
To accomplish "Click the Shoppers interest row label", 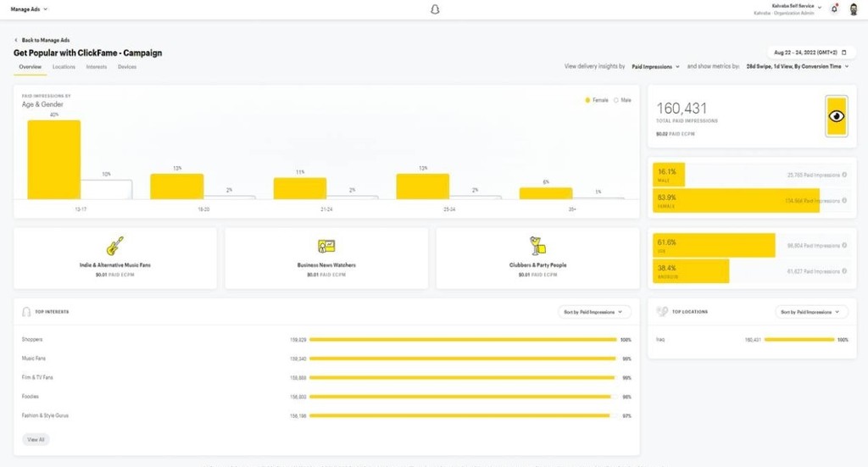I will (32, 340).
